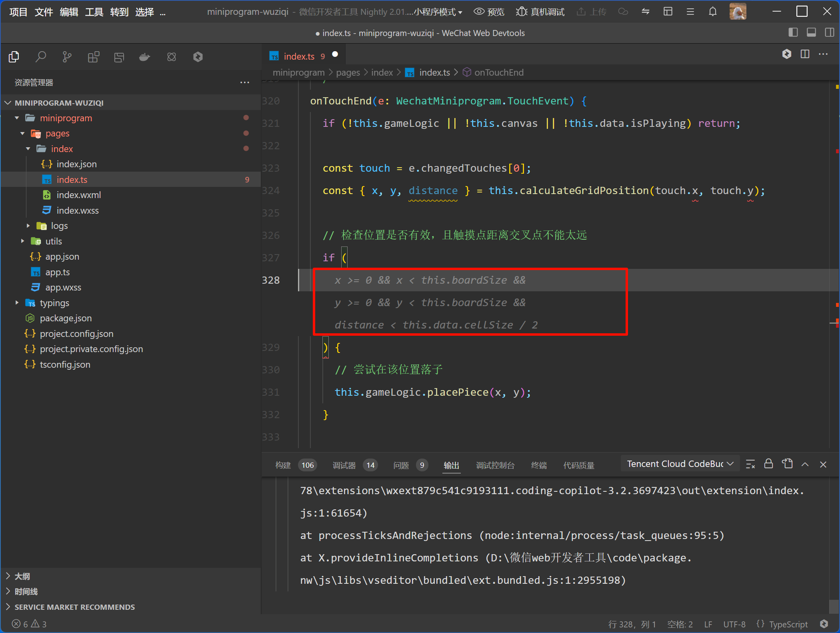
Task: Toggle the primary sidebar layout button
Action: (793, 32)
